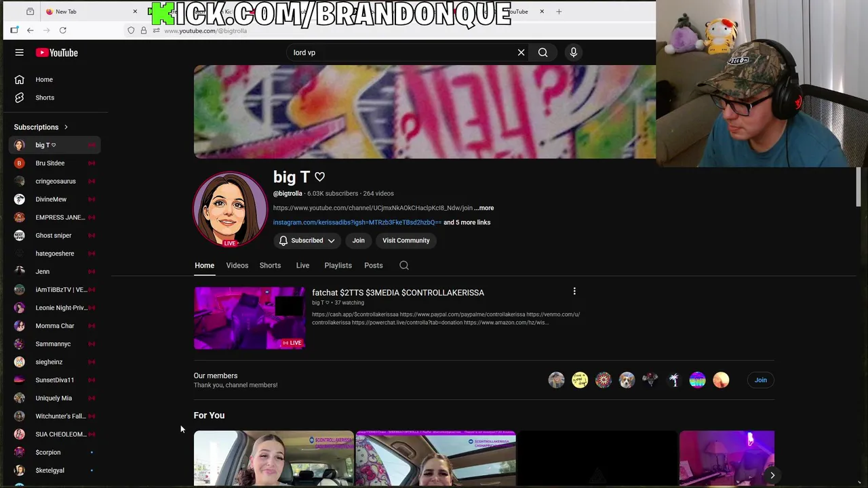Open the three-dot menu for fatchat stream
Screen dimensions: 868x488
[x=574, y=291]
